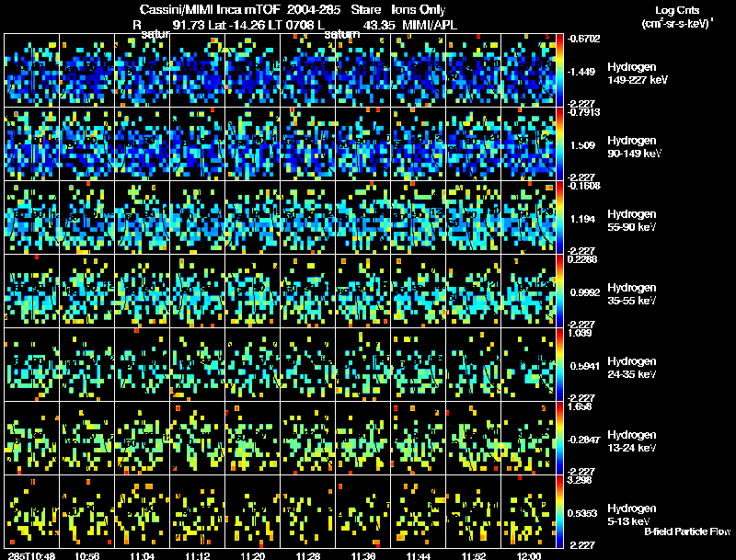Click the colorbar value '0.5941'
The height and width of the screenshot is (560, 736).
point(585,366)
